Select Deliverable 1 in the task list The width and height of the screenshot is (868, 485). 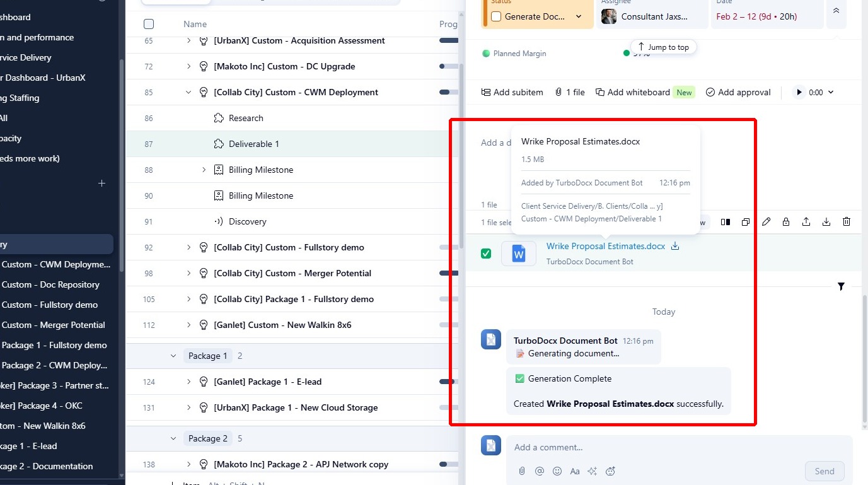(x=253, y=144)
